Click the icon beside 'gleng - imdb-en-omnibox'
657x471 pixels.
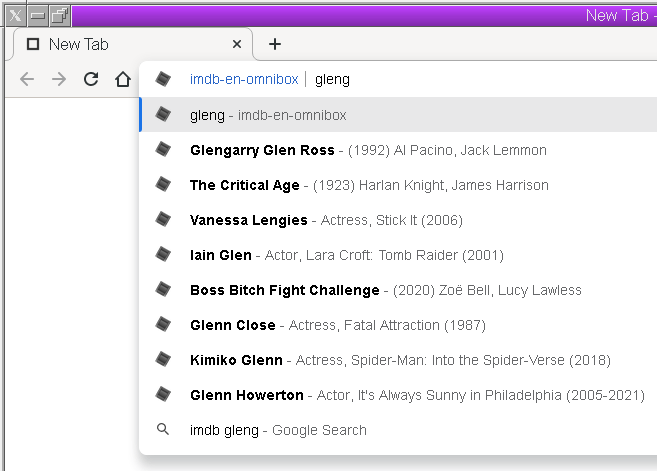coord(163,114)
